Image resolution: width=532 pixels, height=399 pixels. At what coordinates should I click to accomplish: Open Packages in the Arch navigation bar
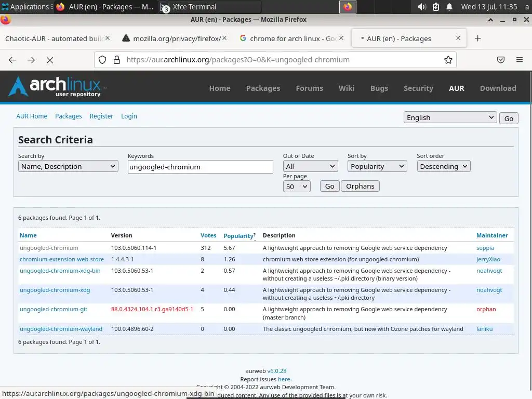coord(263,88)
